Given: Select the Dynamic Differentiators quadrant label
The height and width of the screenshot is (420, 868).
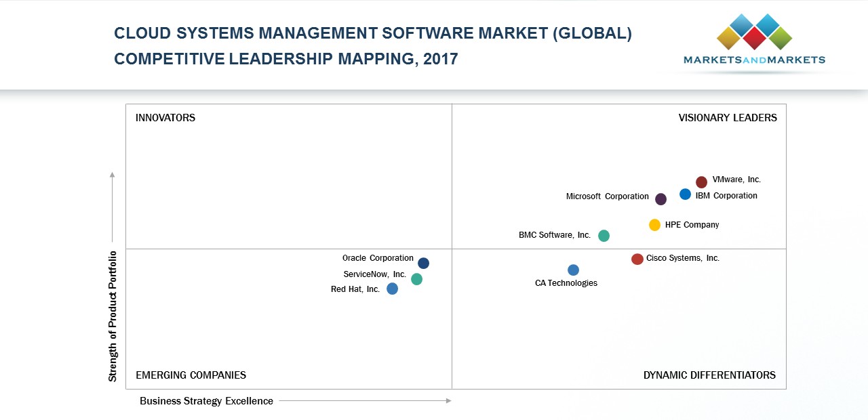Looking at the screenshot, I should tap(709, 375).
